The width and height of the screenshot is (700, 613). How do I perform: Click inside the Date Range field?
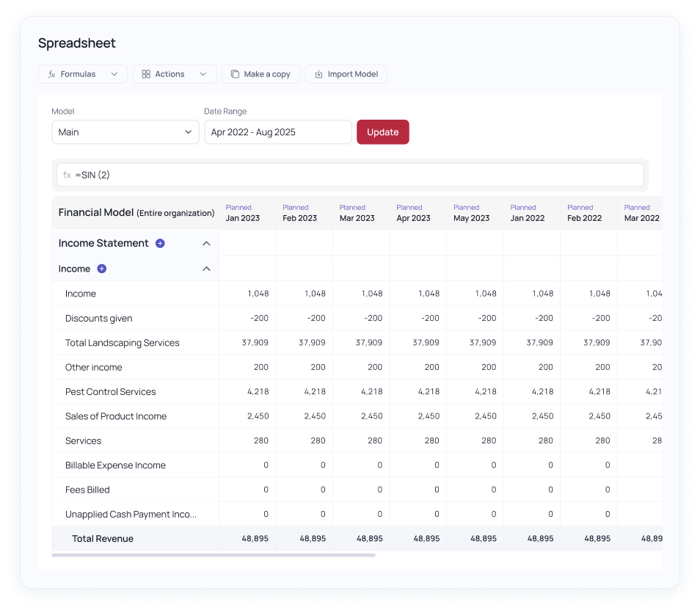pyautogui.click(x=277, y=132)
